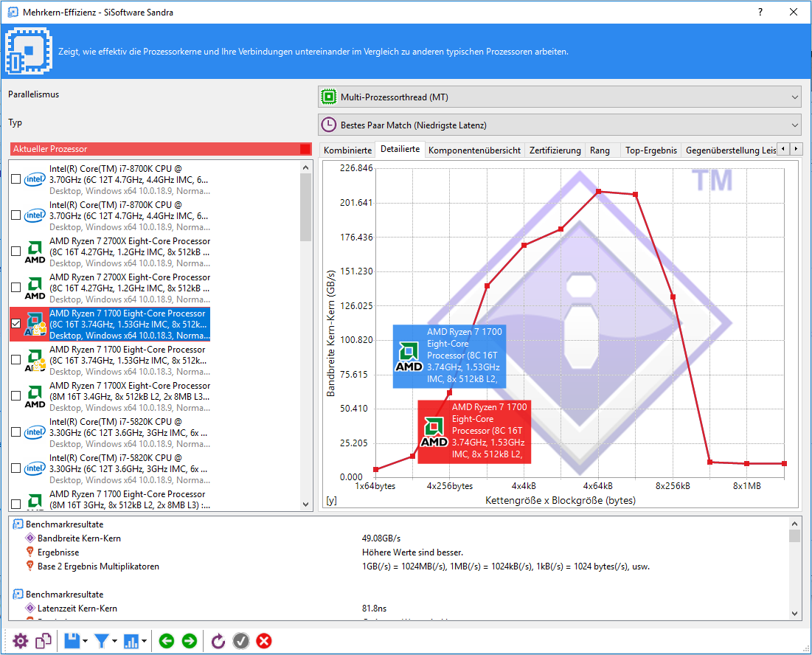This screenshot has width=812, height=655.
Task: Move tab strip left with arrow
Action: [x=783, y=149]
